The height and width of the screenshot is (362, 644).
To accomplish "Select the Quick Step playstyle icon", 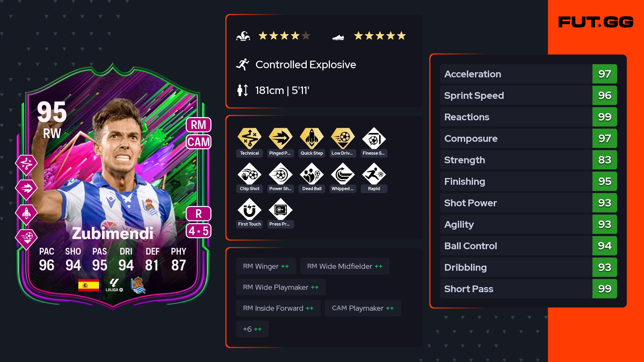I will coord(312,138).
